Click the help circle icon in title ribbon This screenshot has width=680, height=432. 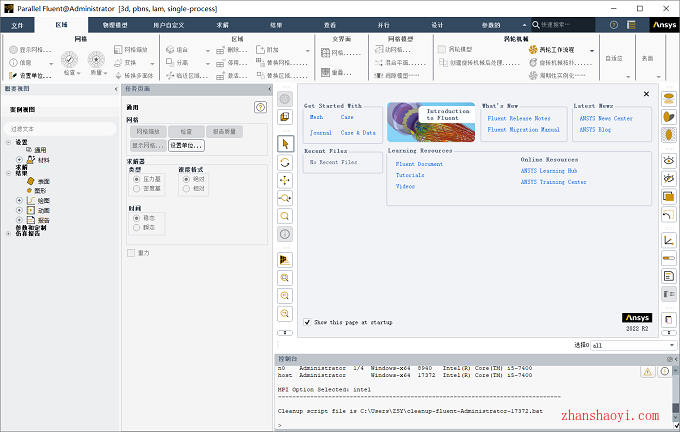[614, 25]
